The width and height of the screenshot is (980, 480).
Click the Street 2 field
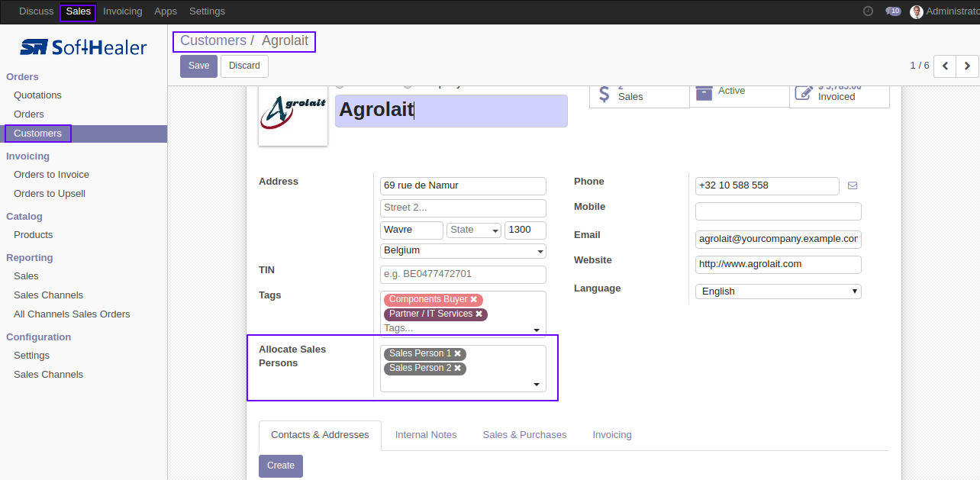point(463,208)
